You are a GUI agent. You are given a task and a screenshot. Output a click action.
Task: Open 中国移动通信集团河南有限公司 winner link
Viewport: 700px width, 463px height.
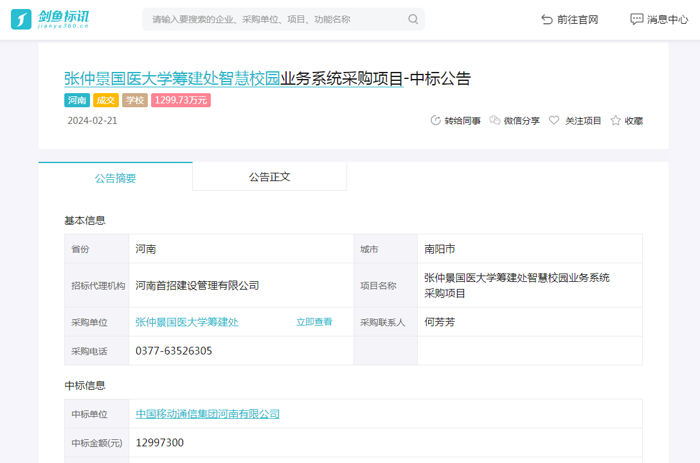(208, 414)
